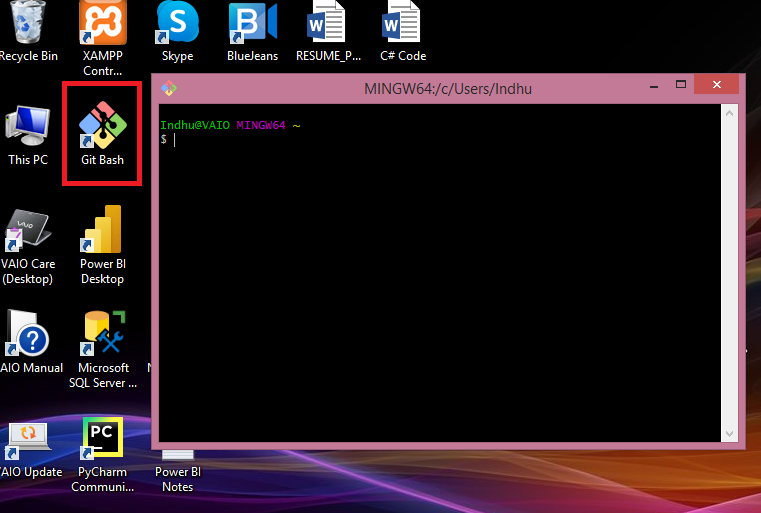Click the MINGW64:/c/Users/Indhu title bar
Image resolution: width=761 pixels, height=513 pixels.
[x=447, y=89]
